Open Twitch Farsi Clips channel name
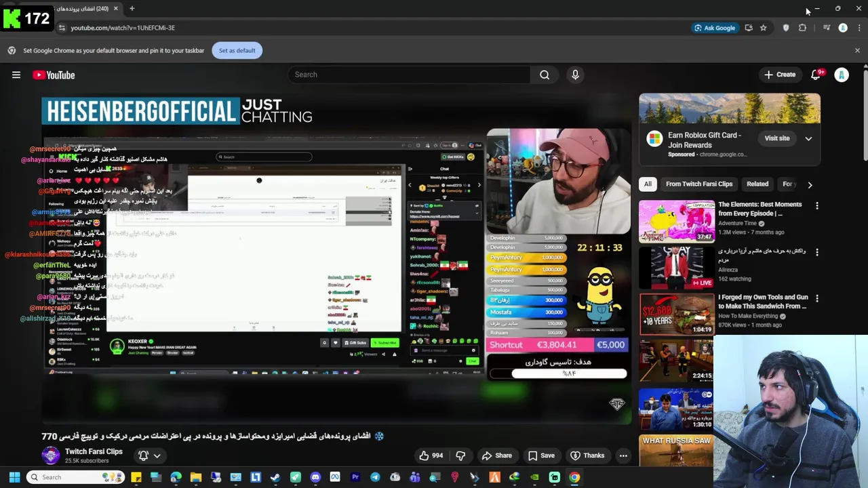Image resolution: width=868 pixels, height=488 pixels. (94, 451)
